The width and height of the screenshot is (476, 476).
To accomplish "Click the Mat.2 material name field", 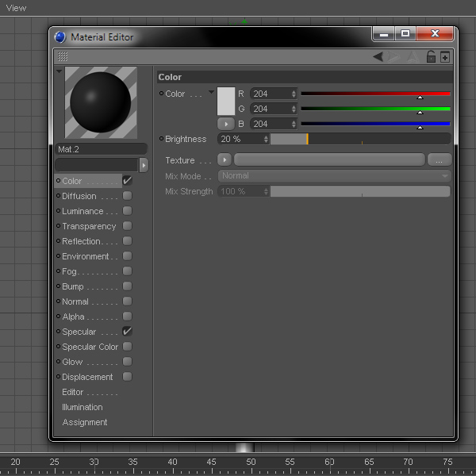I will [101, 149].
